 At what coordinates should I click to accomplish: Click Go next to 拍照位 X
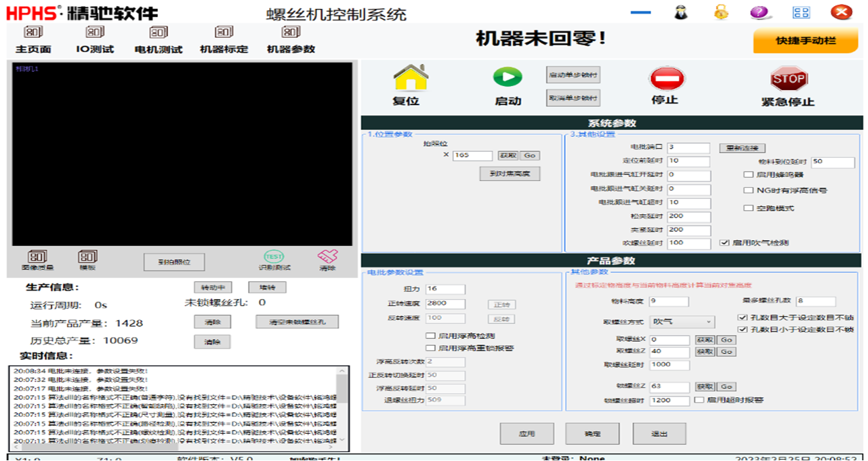coord(530,155)
